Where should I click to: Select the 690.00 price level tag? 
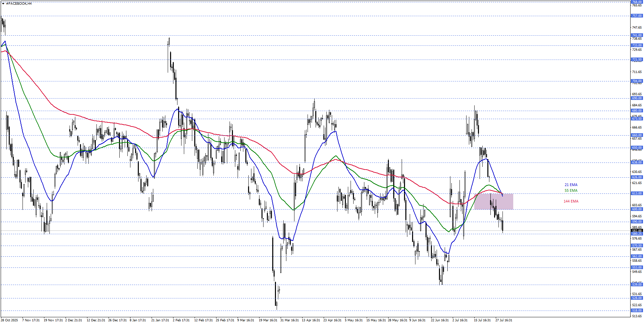(637, 98)
